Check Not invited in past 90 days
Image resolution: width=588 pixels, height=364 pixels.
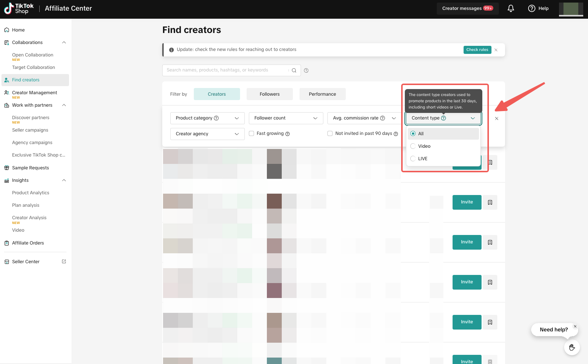click(330, 133)
